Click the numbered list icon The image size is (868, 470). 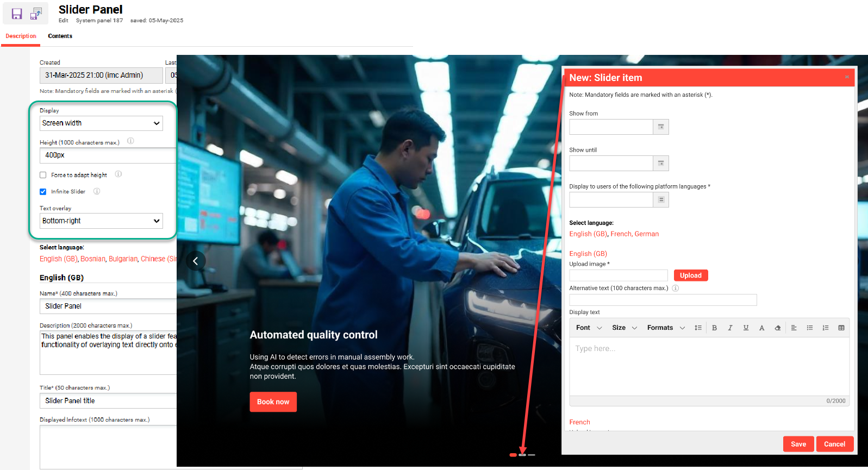825,328
